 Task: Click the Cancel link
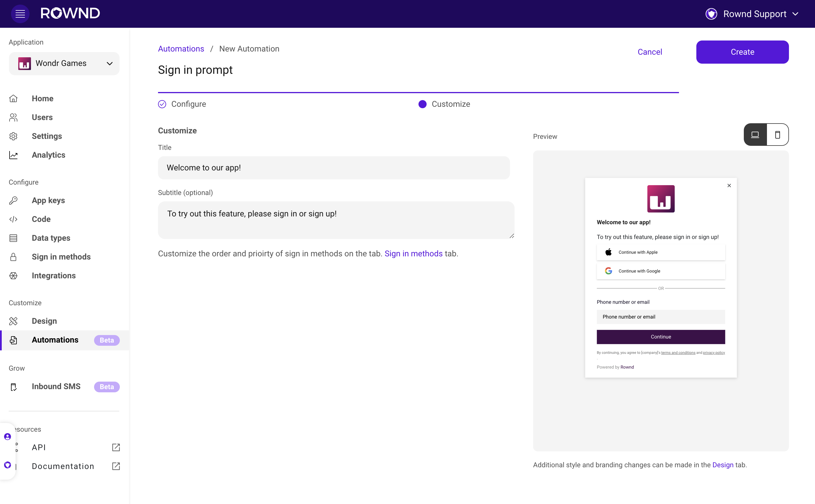[649, 52]
